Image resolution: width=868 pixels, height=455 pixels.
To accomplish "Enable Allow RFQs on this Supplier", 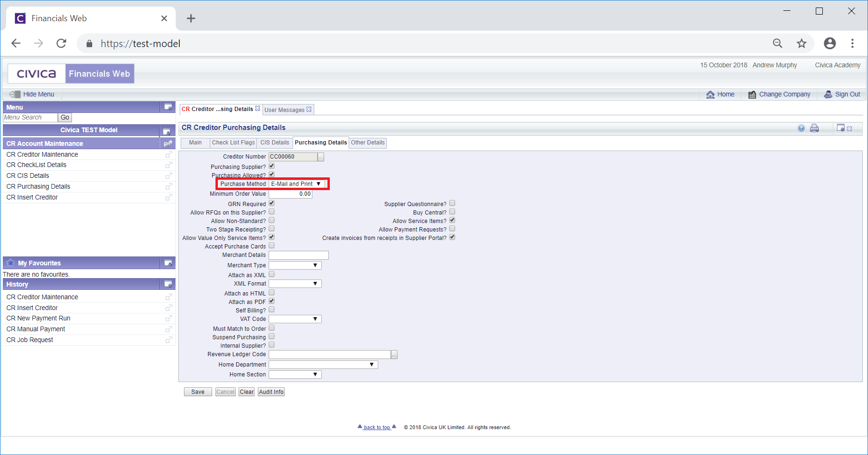I will tap(271, 212).
